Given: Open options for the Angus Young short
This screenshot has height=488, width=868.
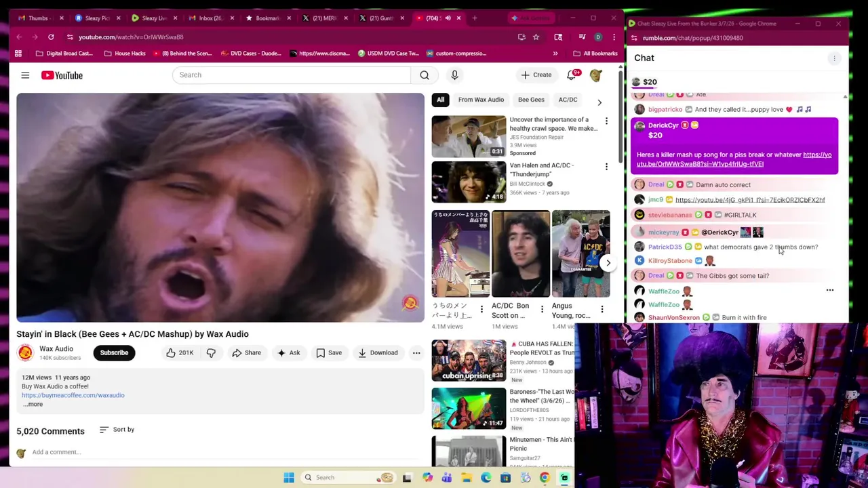Looking at the screenshot, I should [x=601, y=310].
